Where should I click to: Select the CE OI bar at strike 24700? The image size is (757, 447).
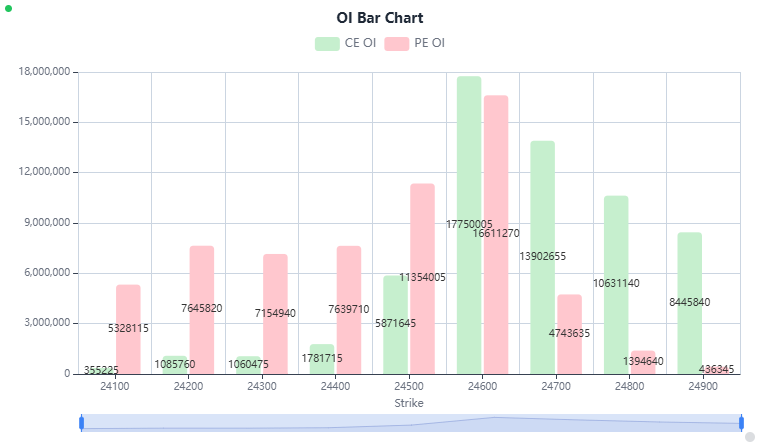click(543, 257)
